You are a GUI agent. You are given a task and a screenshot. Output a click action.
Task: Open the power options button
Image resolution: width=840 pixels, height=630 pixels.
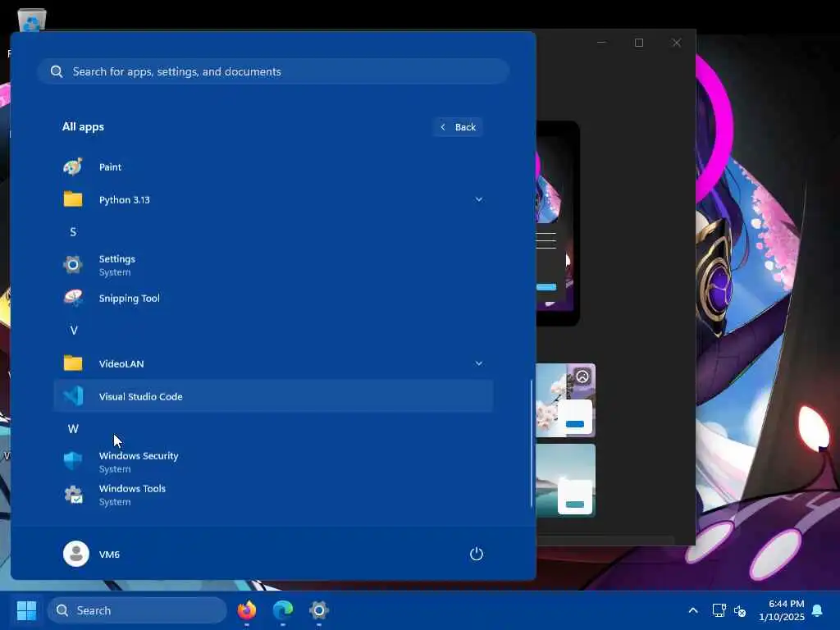tap(477, 554)
